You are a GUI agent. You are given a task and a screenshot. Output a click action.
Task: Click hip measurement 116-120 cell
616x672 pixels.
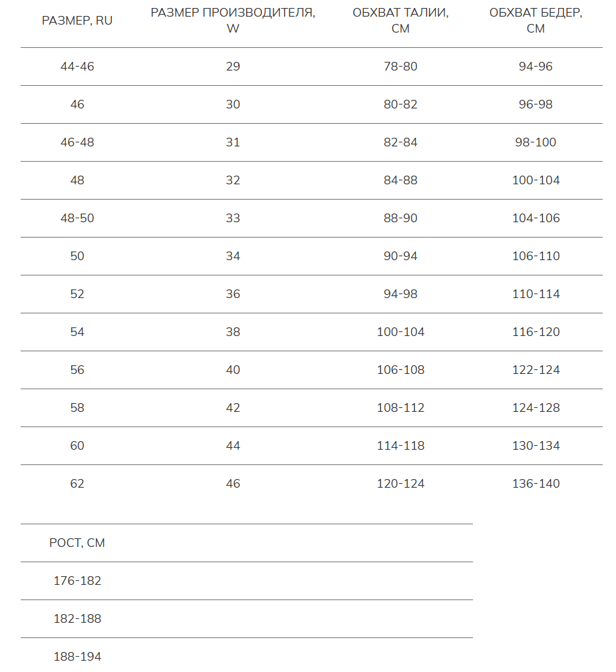536,332
